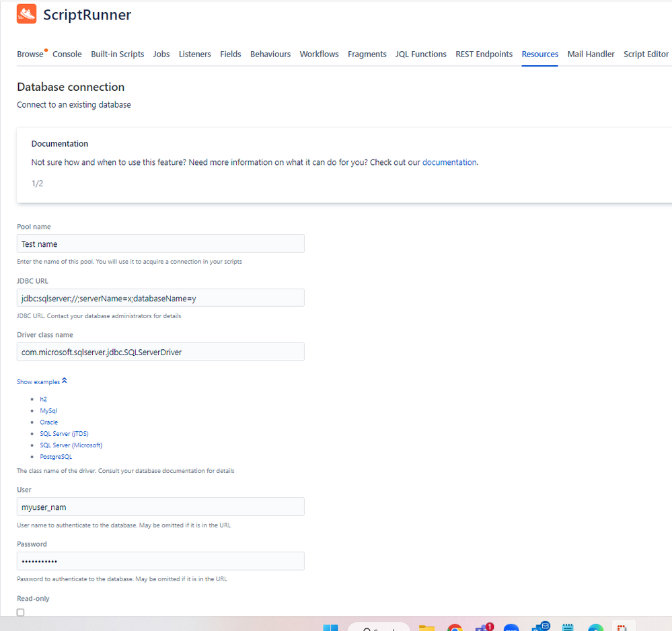Open the Fields tab

coord(231,54)
